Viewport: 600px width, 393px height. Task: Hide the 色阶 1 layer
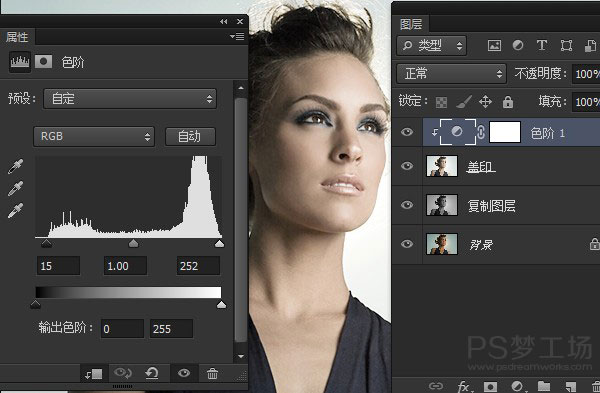click(407, 132)
